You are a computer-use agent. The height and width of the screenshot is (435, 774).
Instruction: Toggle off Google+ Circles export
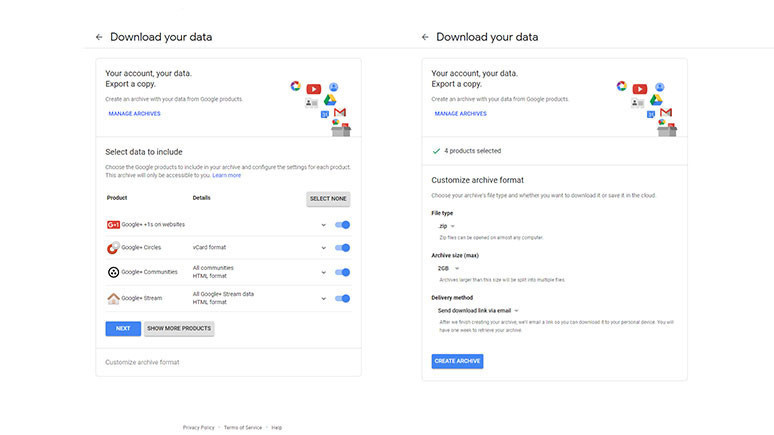click(342, 248)
